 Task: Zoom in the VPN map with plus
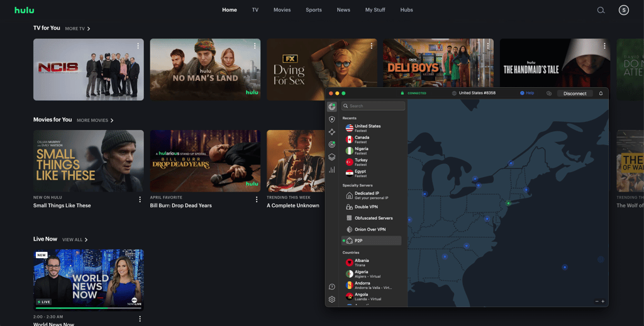(603, 302)
